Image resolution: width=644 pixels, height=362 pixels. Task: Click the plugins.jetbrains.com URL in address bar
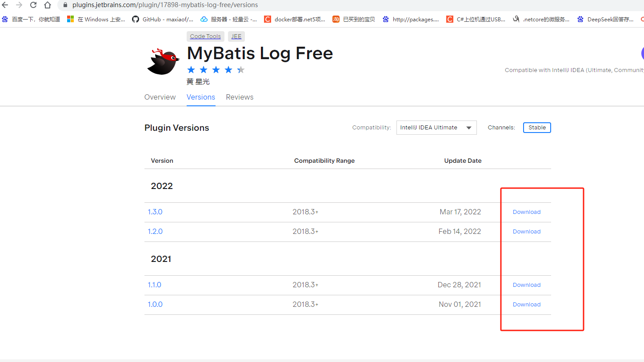(x=165, y=5)
